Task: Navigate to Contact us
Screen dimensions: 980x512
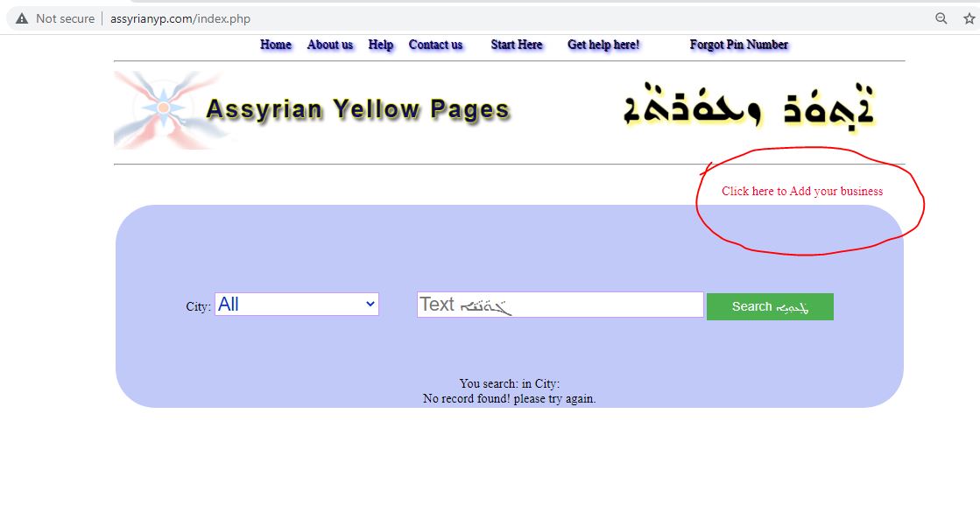Action: point(435,45)
